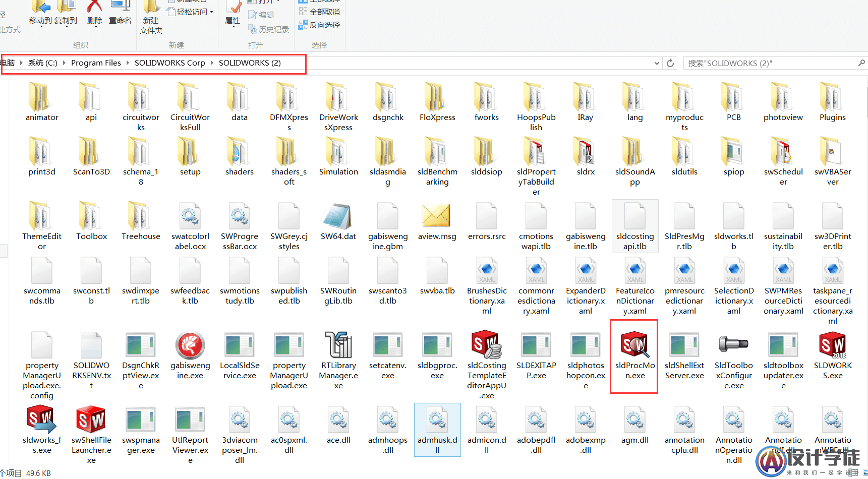Expand chevron after Program Files breadcrumb
The height and width of the screenshot is (479, 868).
128,63
